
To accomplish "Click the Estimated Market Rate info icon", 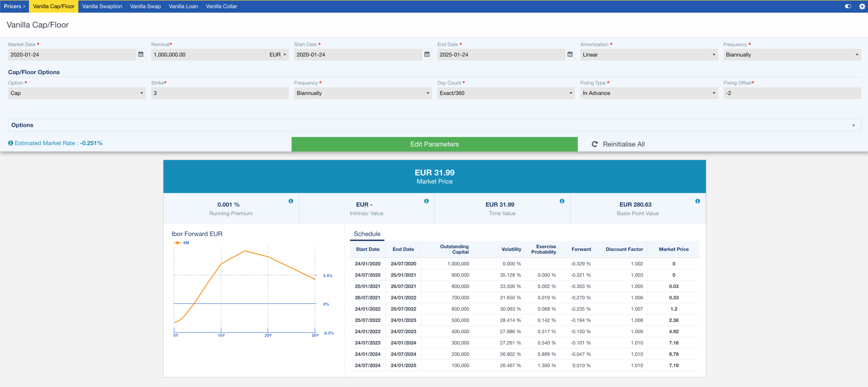I will 11,143.
